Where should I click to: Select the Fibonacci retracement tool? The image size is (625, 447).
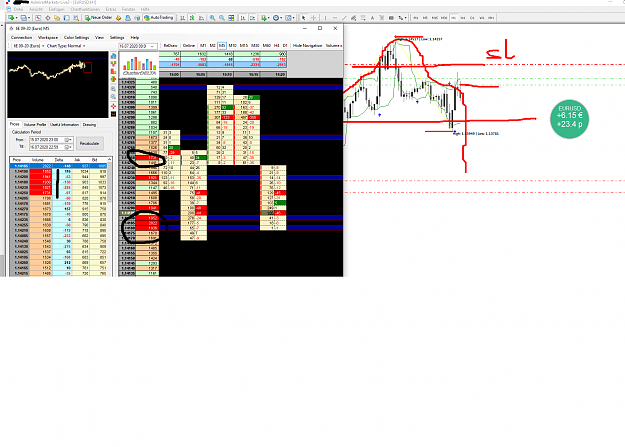tap(363, 18)
